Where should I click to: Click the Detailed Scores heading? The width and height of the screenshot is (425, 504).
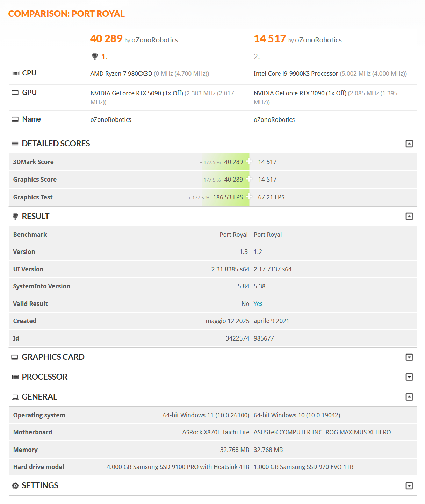click(56, 144)
